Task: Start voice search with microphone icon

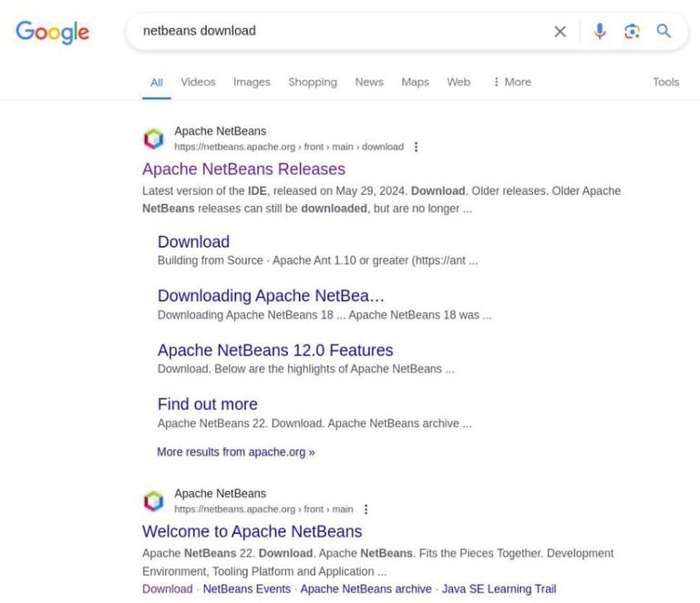Action: coord(599,31)
